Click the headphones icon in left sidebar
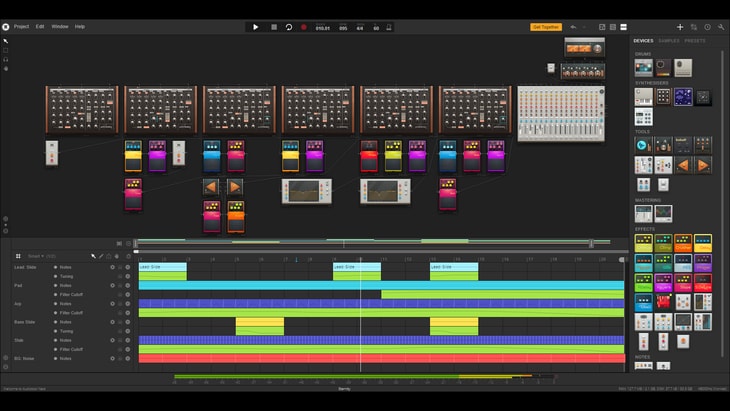Image resolution: width=730 pixels, height=411 pixels. tap(6, 60)
